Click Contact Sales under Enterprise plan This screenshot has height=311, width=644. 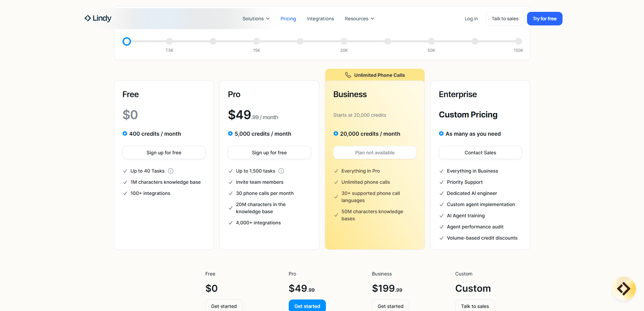(x=480, y=153)
